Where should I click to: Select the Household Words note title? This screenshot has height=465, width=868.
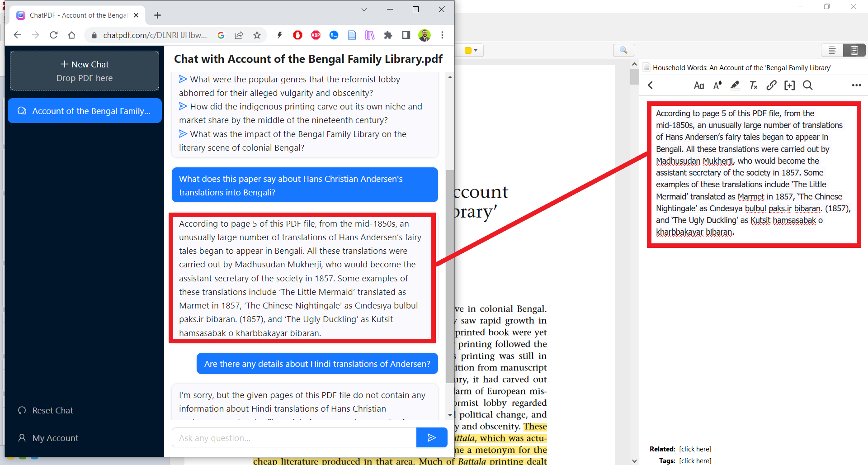pos(742,68)
